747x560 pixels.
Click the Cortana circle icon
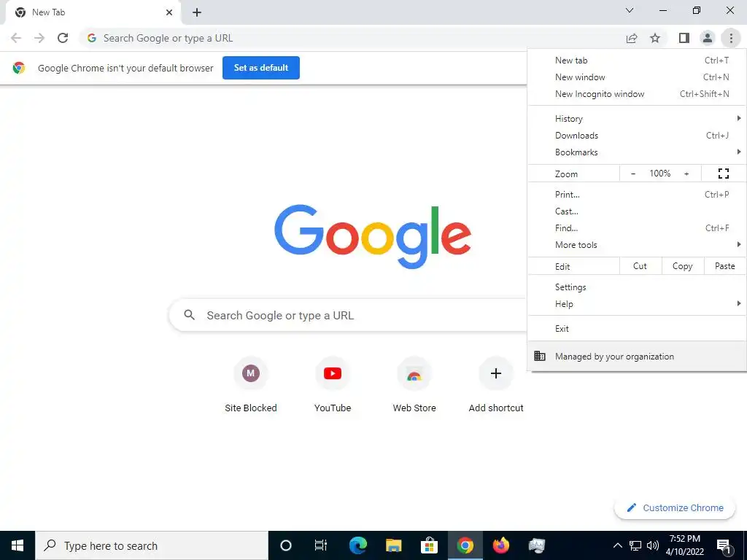tap(286, 545)
